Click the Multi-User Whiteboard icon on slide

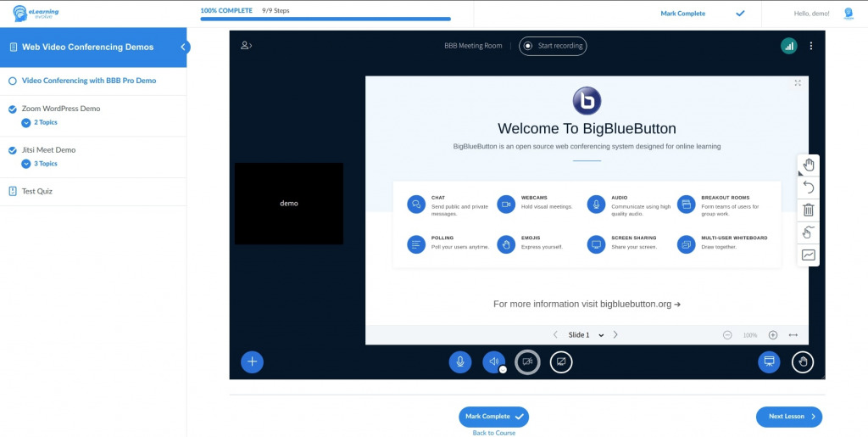point(687,244)
